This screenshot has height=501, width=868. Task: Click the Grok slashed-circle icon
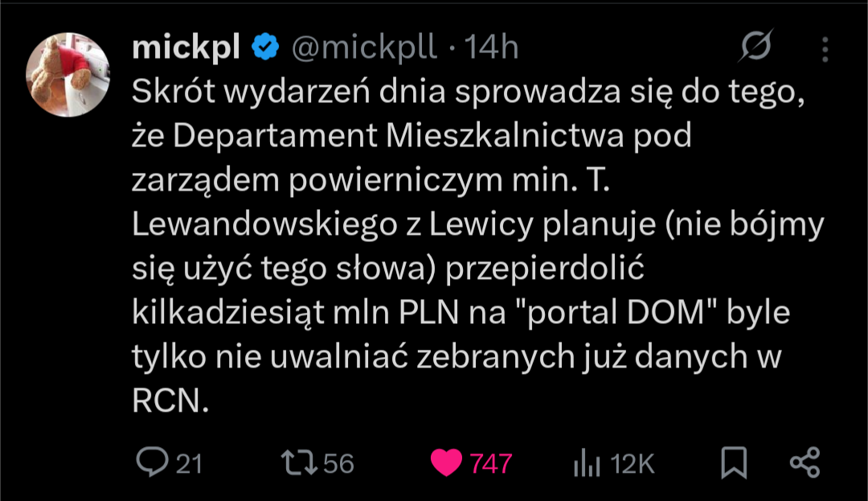point(756,48)
